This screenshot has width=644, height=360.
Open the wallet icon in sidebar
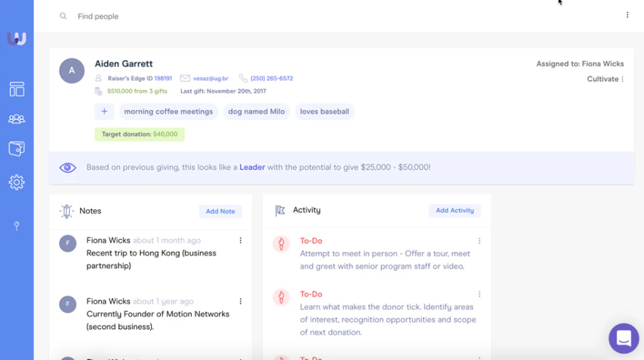point(17,149)
